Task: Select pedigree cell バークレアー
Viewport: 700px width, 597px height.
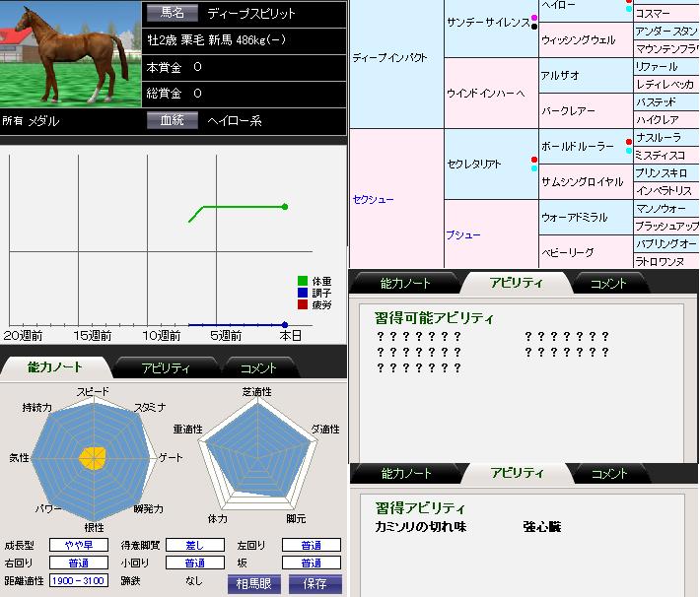Action: [x=586, y=110]
